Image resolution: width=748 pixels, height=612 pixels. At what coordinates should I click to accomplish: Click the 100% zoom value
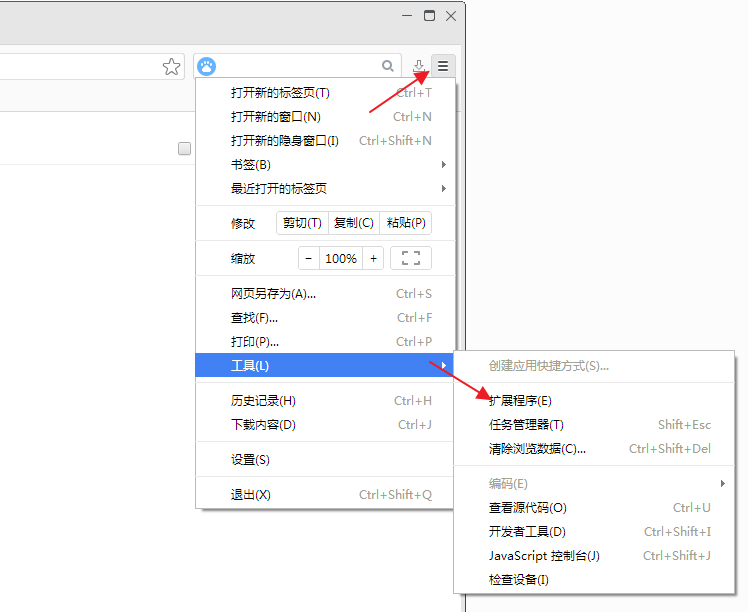[x=341, y=258]
